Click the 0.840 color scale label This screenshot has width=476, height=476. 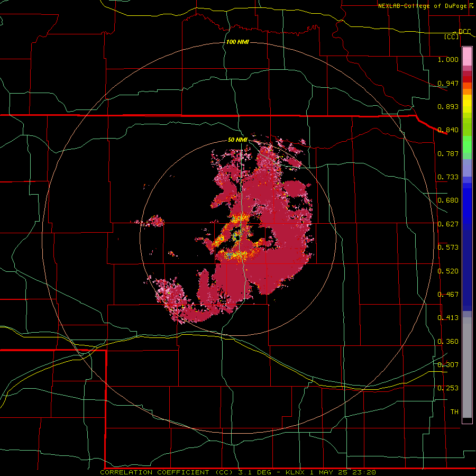(448, 130)
